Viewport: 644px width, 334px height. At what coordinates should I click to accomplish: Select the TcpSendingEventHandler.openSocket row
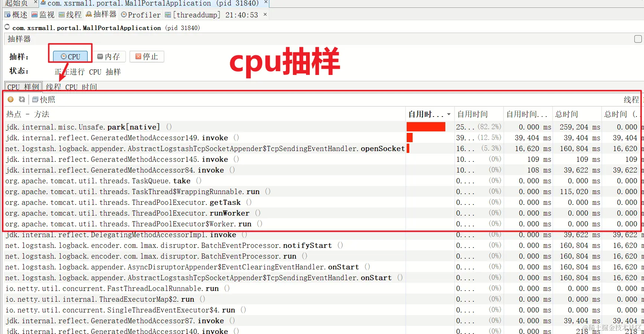tap(323, 148)
